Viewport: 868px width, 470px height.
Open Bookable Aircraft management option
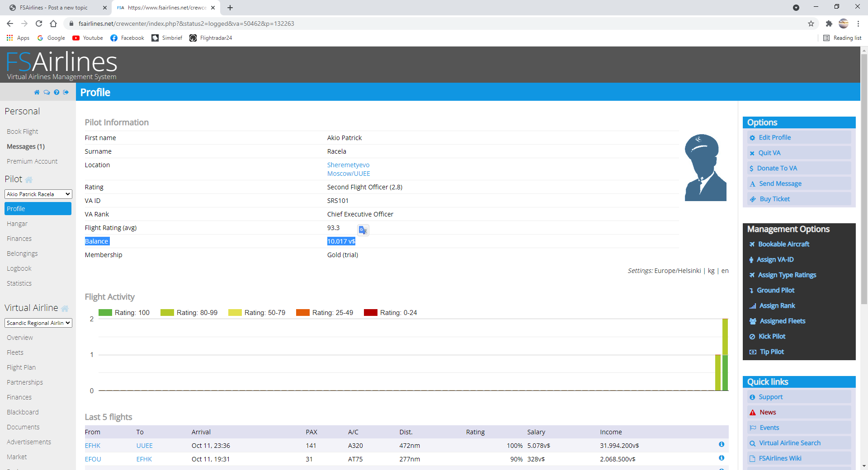[783, 244]
